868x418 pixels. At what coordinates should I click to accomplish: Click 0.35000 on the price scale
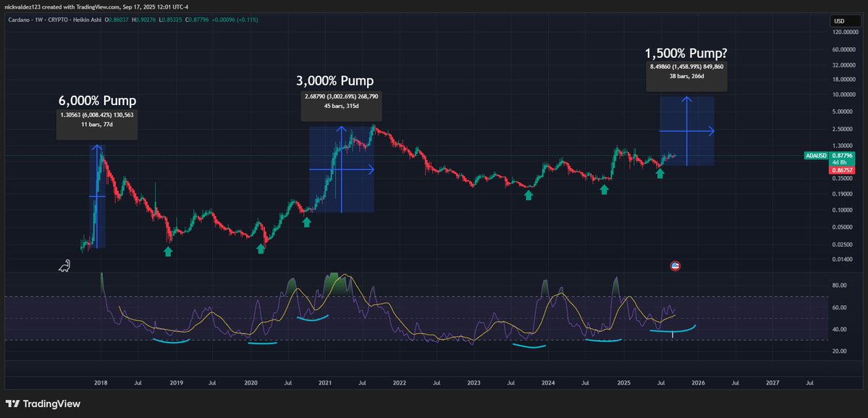[844, 179]
